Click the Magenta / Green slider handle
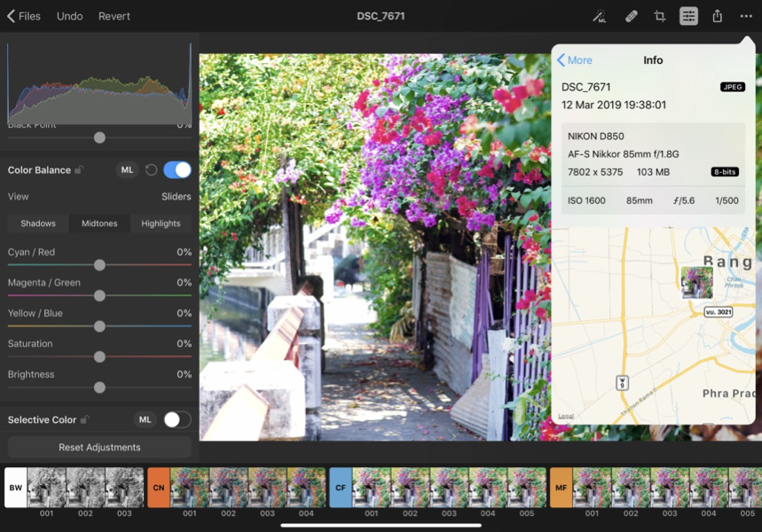 [x=99, y=295]
